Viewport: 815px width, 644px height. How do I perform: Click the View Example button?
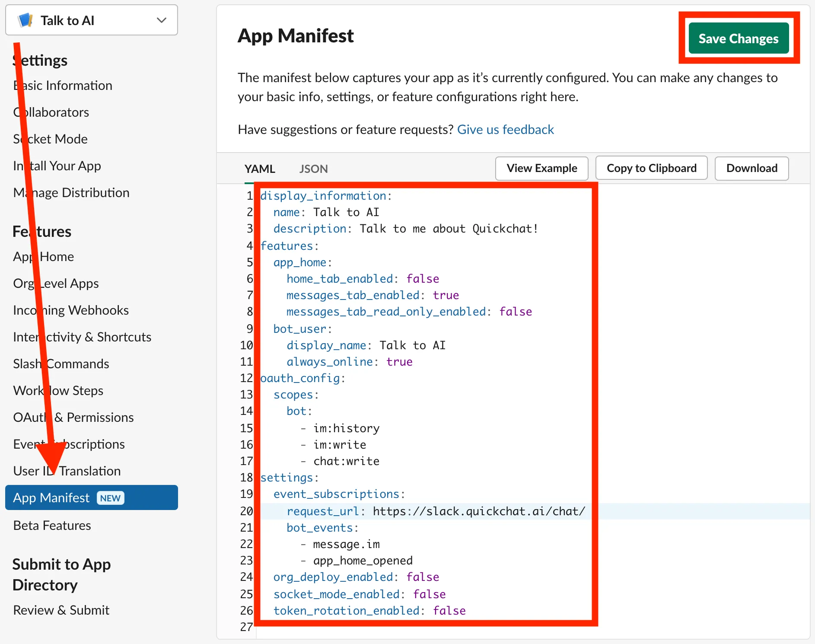click(x=541, y=168)
